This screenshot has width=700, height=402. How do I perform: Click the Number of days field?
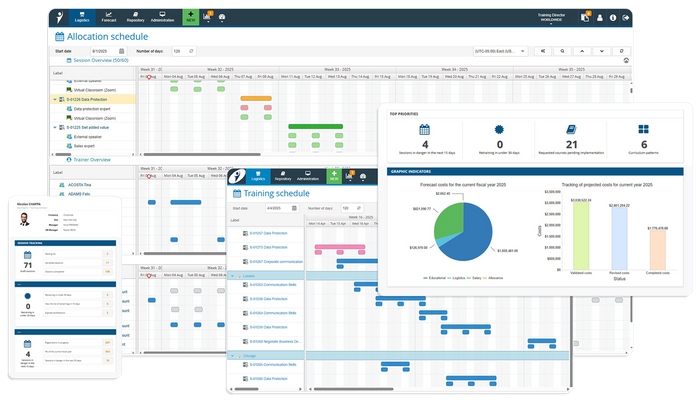[178, 50]
